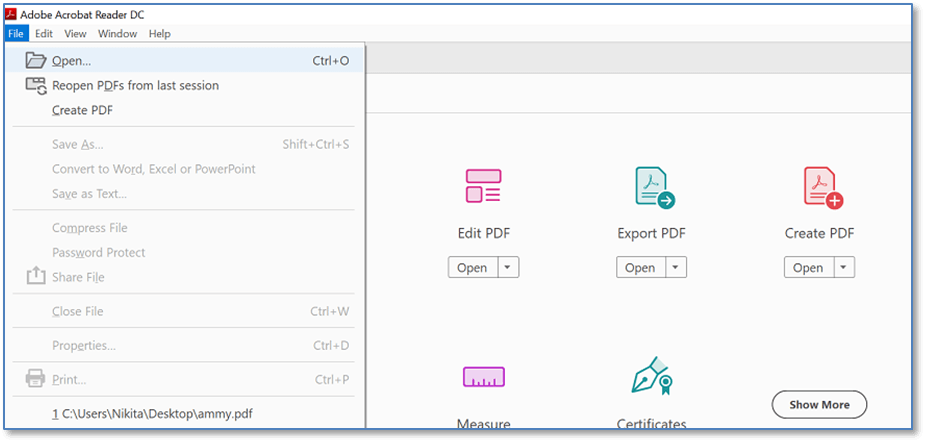Click Open button under Create PDF tool
925x442 pixels.
809,267
